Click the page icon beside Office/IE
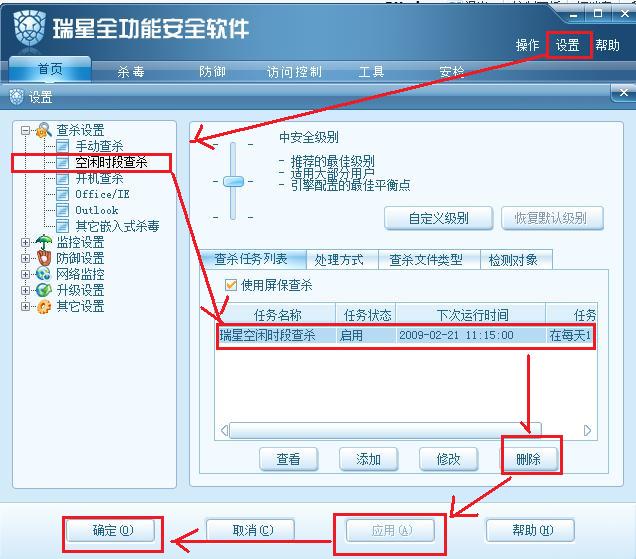 click(62, 194)
